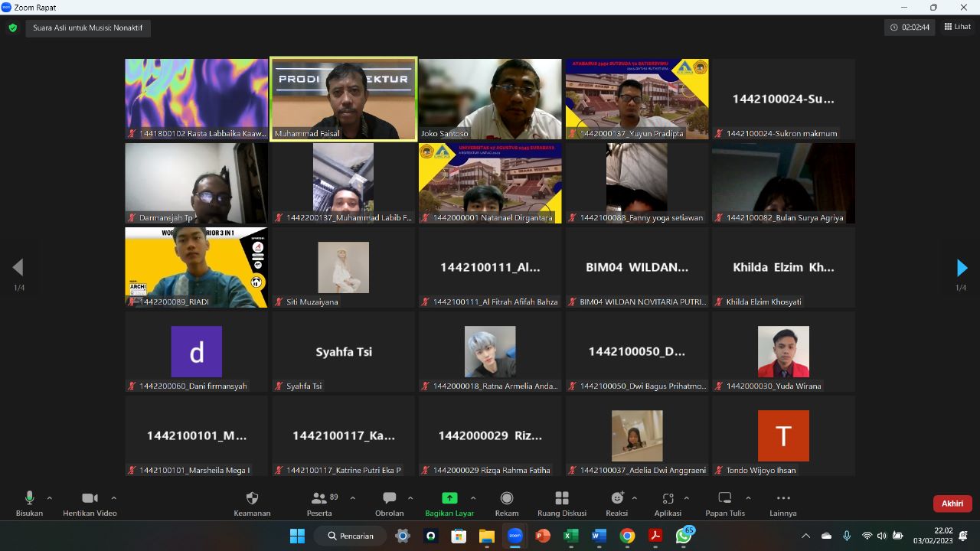Select Muhammad Faisal's video tile
The width and height of the screenshot is (980, 551).
coord(343,99)
